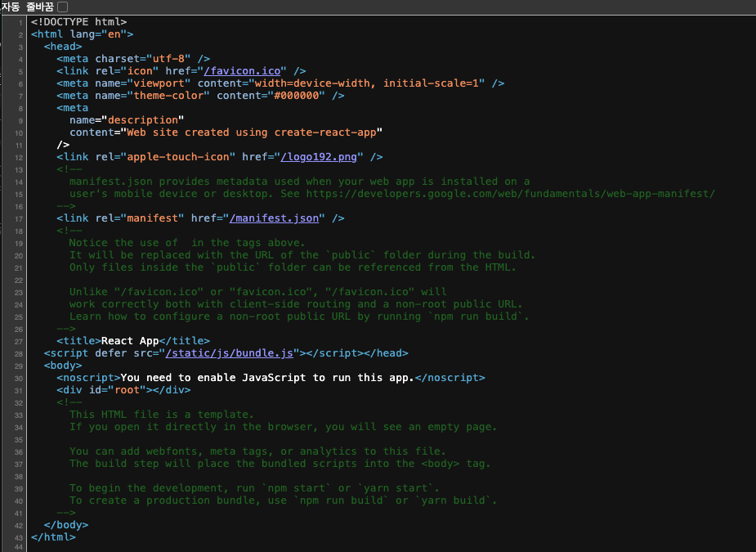Click the "Learn how to configure" comment line
Image resolution: width=756 pixels, height=552 pixels.
(299, 316)
